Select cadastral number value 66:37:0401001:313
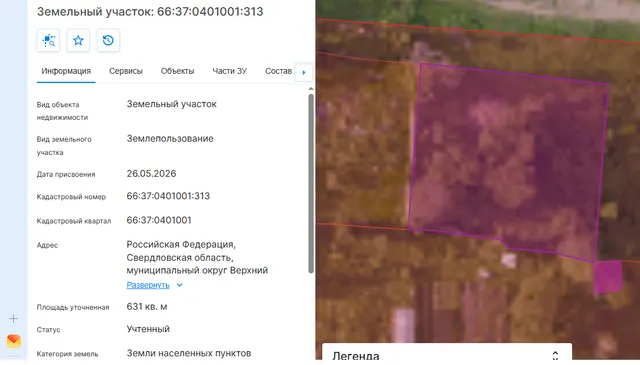640x365 pixels. (x=168, y=196)
